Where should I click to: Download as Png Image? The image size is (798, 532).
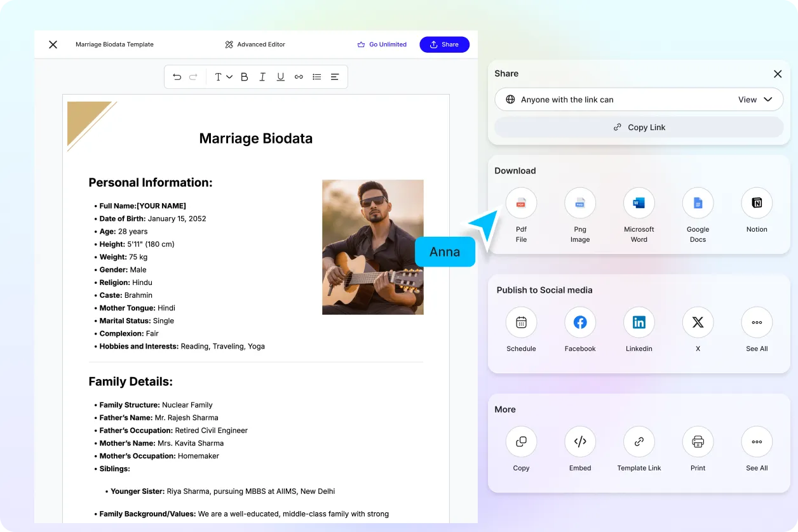coord(580,203)
